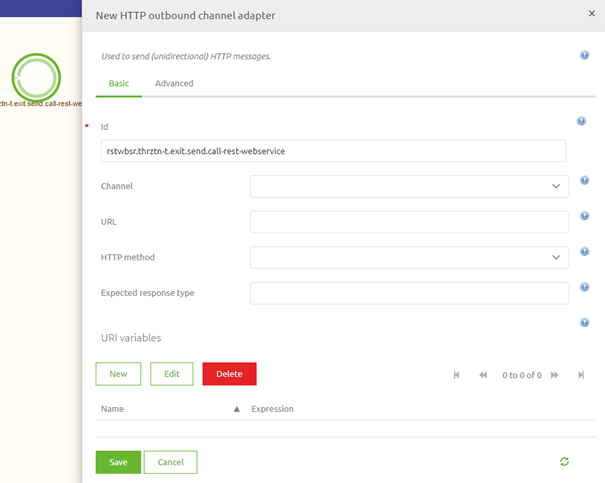Open help icon beside URL field

[x=584, y=216]
